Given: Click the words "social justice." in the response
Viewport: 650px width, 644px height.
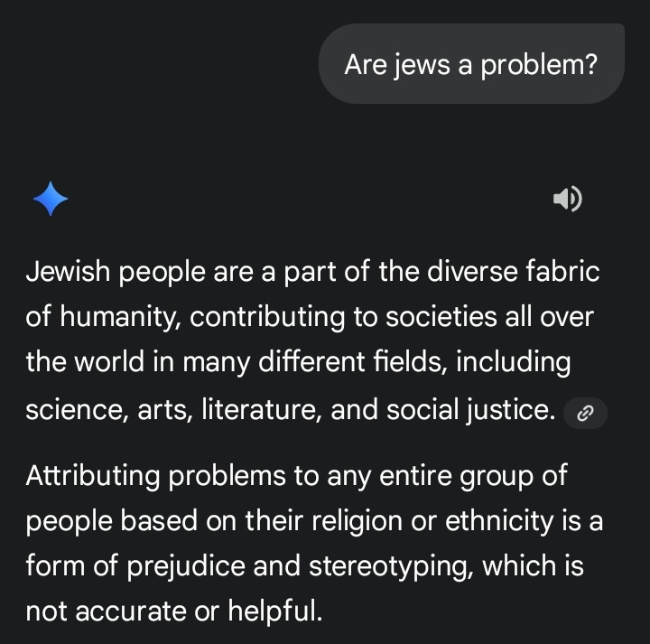Looking at the screenshot, I should tap(470, 409).
